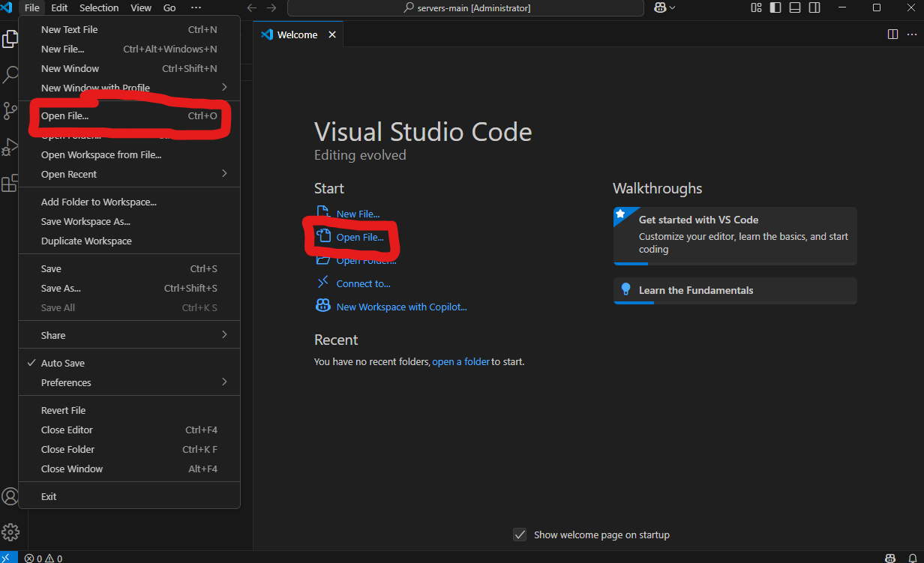Viewport: 924px width, 563px height.
Task: Open the Search view in activity bar
Action: 10,75
